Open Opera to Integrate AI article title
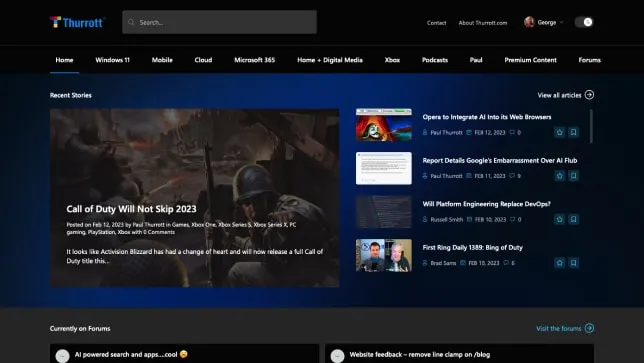644x363 pixels. click(x=487, y=117)
